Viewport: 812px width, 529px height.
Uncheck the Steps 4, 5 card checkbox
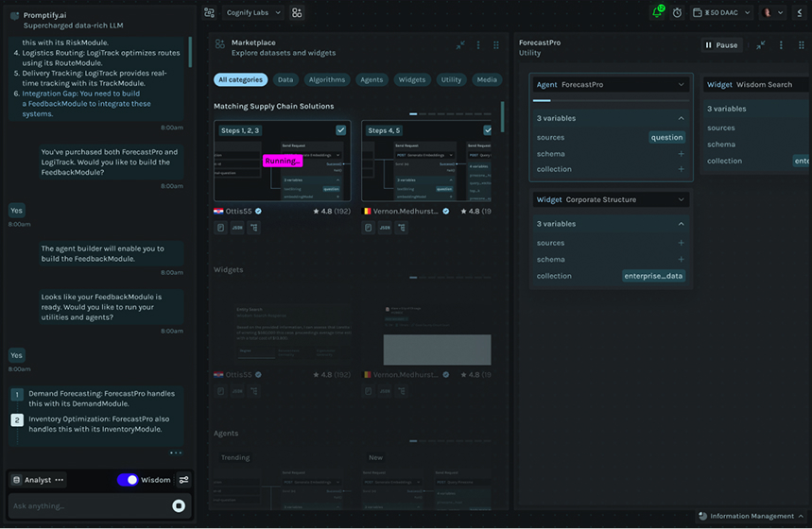pyautogui.click(x=488, y=130)
